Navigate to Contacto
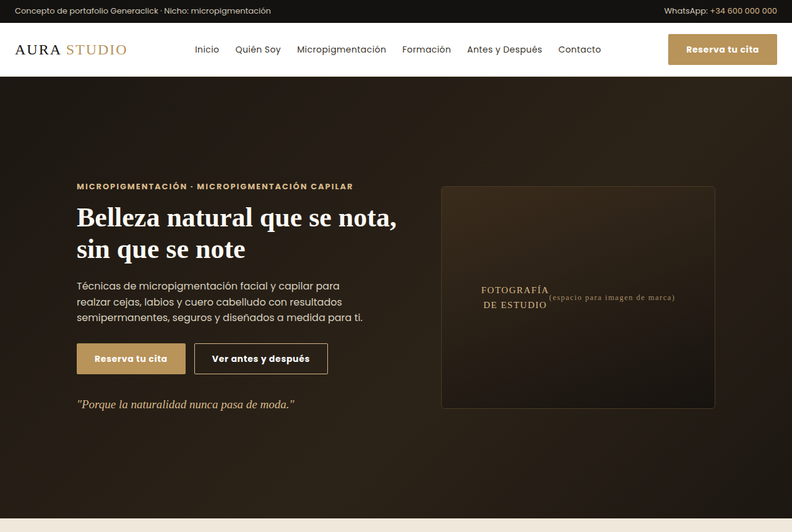This screenshot has height=532, width=792. coord(579,49)
